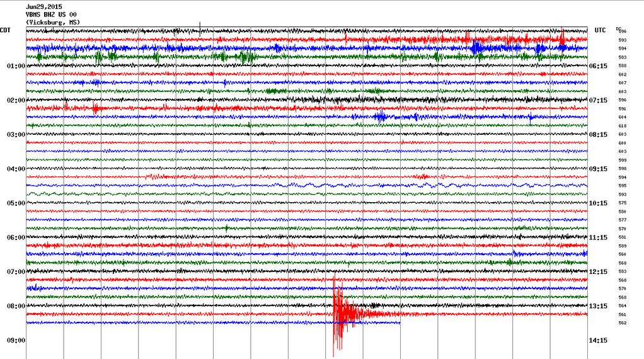Click the 11:15 UTC time label
Screen dimensions: 644x359
tap(598, 237)
